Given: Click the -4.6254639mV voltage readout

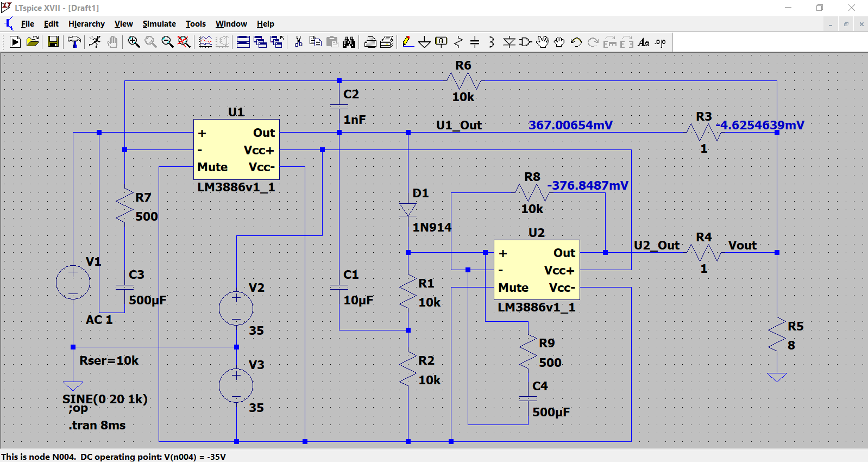Looking at the screenshot, I should pos(760,125).
